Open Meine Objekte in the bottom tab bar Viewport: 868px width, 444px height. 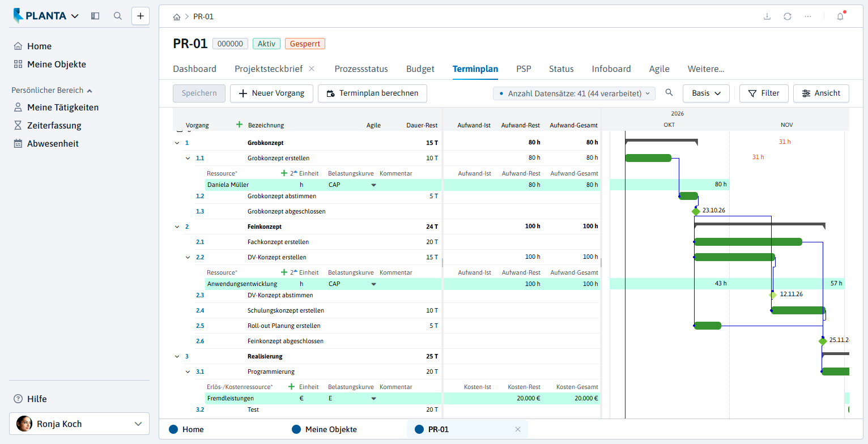pyautogui.click(x=324, y=429)
